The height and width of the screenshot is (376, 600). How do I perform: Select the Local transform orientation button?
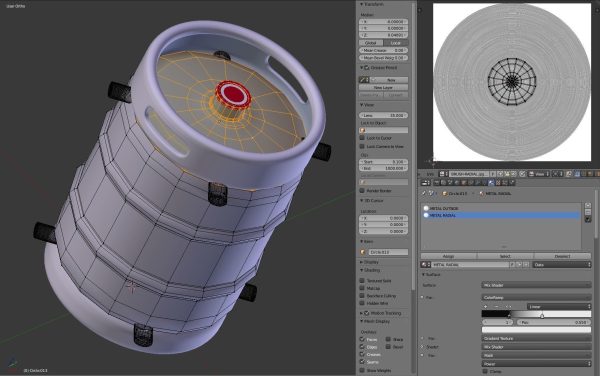(396, 43)
